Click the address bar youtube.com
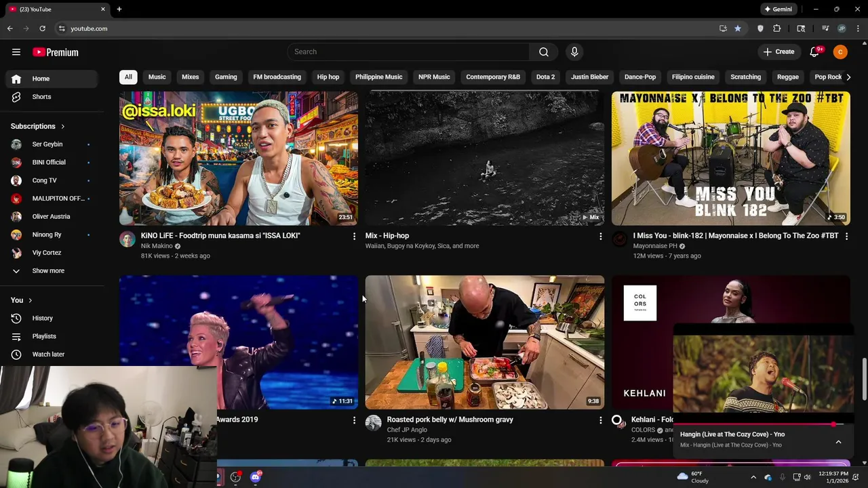The width and height of the screenshot is (868, 488). click(x=89, y=28)
